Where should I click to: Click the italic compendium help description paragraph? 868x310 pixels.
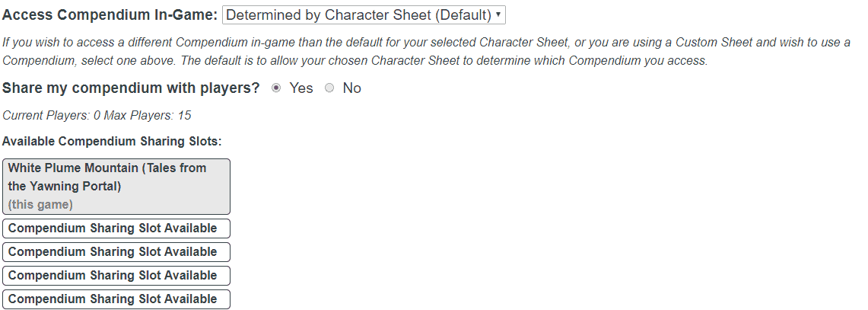click(426, 52)
